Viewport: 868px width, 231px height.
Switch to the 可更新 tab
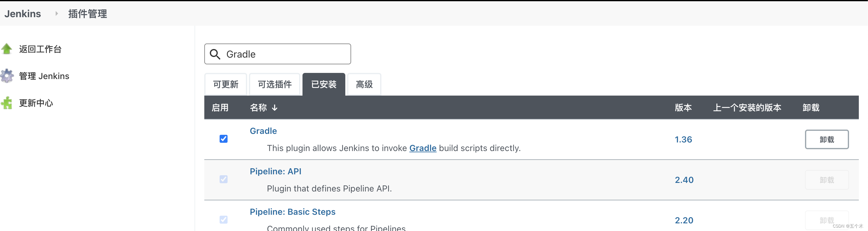click(226, 85)
